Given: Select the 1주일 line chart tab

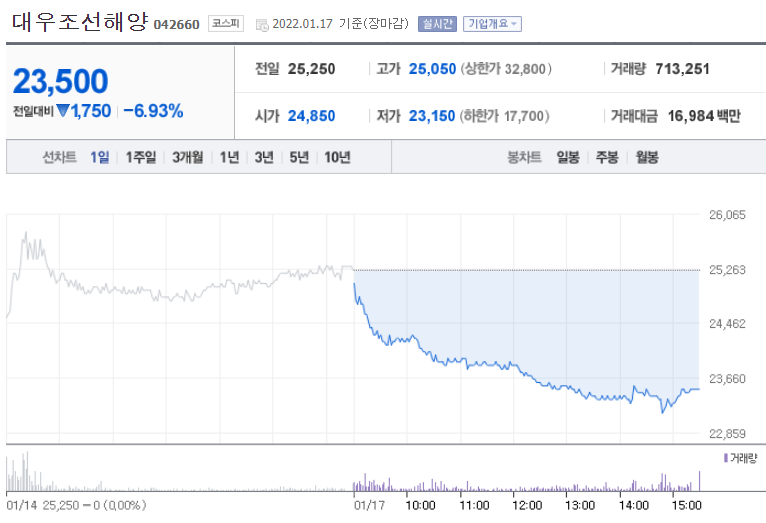Looking at the screenshot, I should pyautogui.click(x=141, y=157).
